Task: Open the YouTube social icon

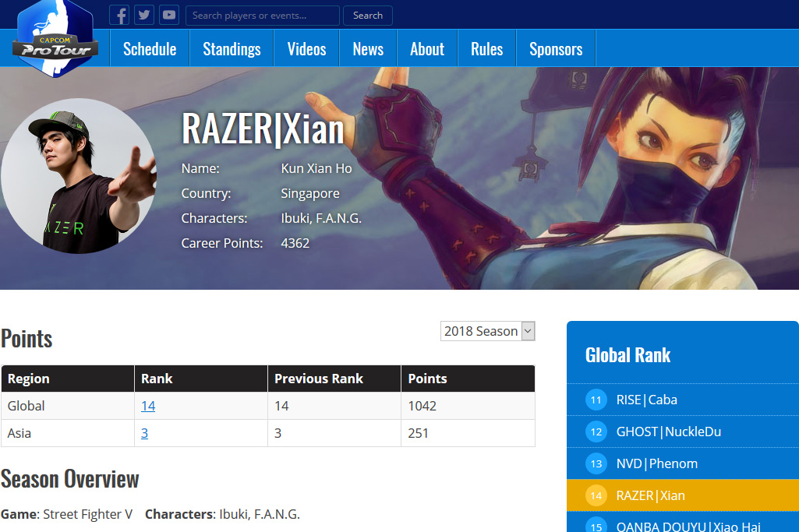Action: pos(169,15)
